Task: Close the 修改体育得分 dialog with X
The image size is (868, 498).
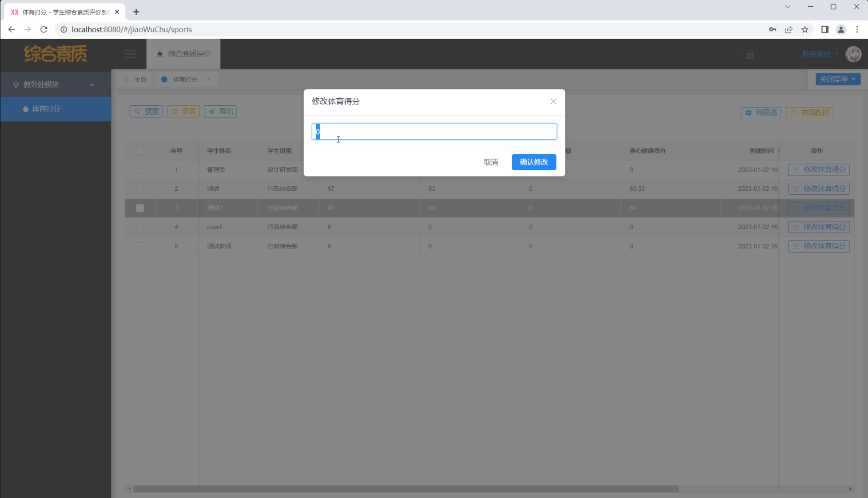Action: click(x=553, y=101)
